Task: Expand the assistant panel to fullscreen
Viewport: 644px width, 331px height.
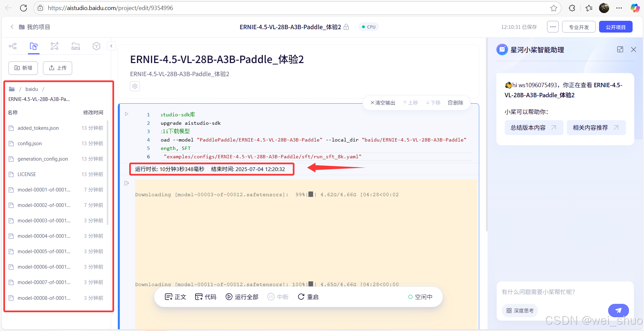Action: [620, 49]
